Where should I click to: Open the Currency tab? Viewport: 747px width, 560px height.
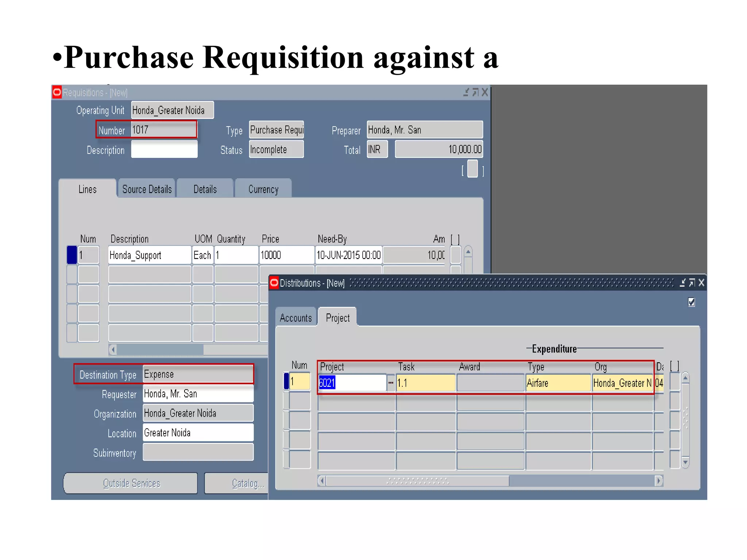coord(263,189)
